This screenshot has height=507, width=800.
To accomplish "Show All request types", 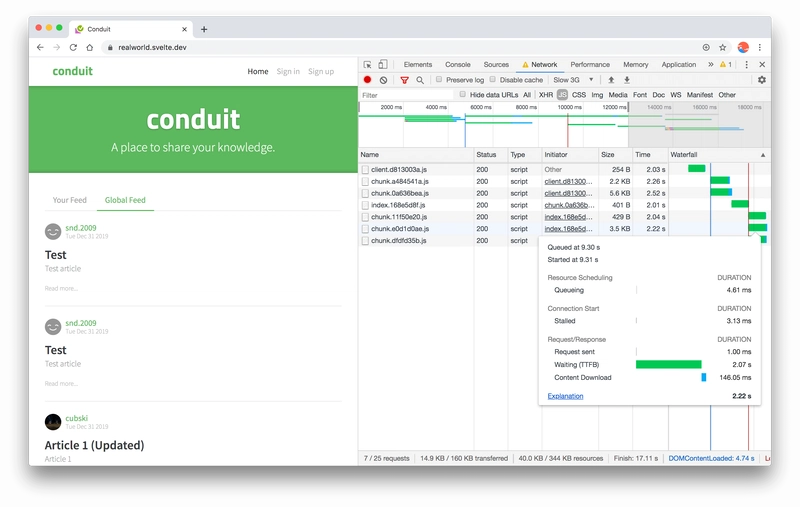I will point(527,95).
